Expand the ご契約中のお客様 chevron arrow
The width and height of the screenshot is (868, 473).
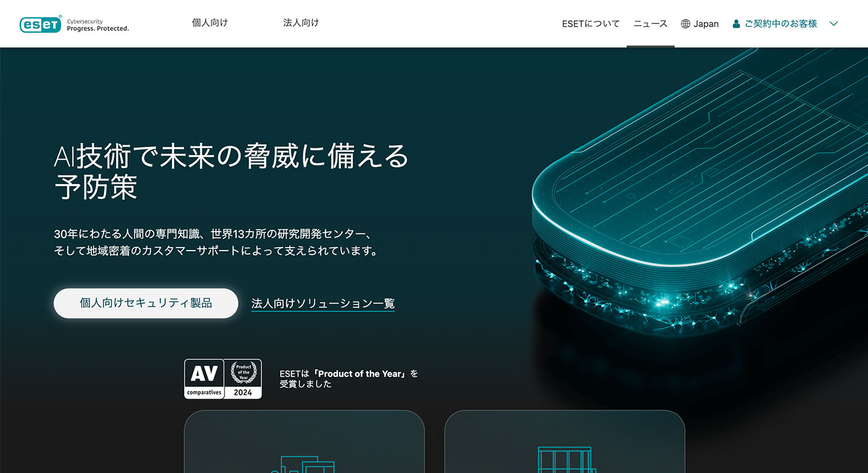point(833,24)
